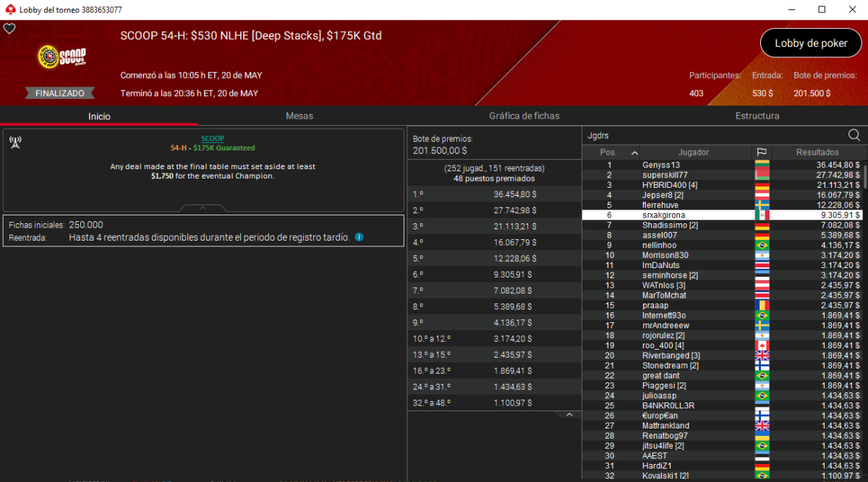Viewport: 868px width, 482px height.
Task: Collapse the tournament info panel chevron
Action: point(203,208)
